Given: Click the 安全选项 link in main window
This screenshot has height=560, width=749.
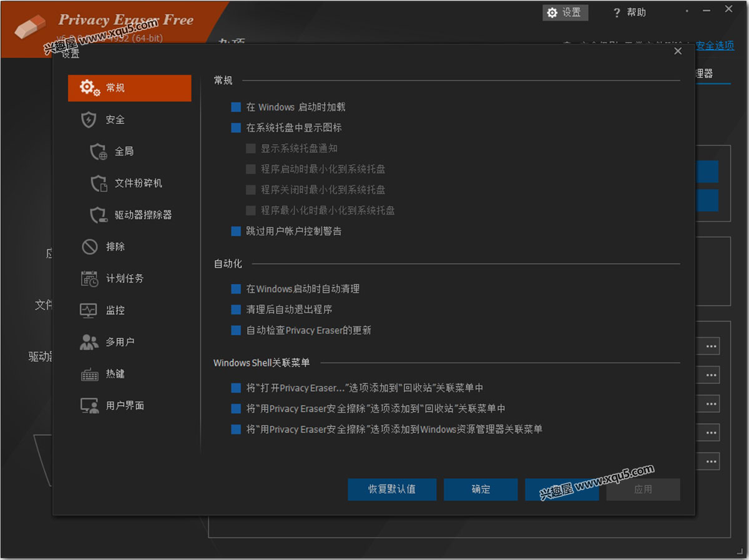Looking at the screenshot, I should tap(715, 46).
